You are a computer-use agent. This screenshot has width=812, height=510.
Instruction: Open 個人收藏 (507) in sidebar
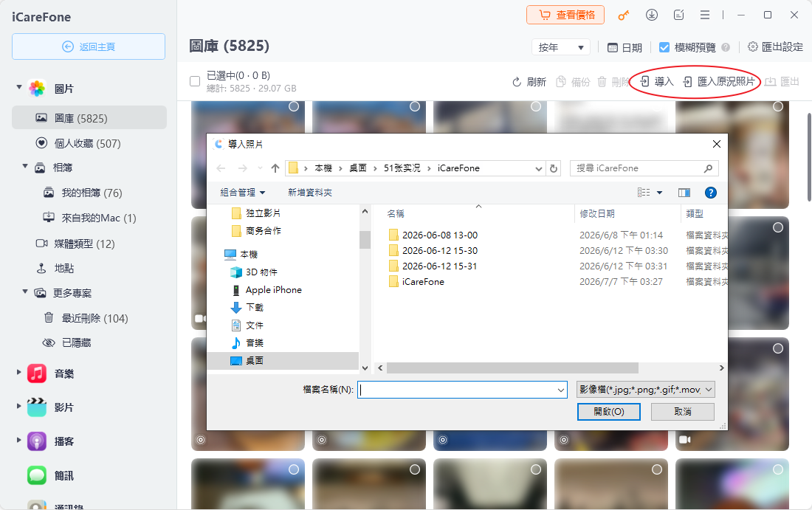pos(89,143)
